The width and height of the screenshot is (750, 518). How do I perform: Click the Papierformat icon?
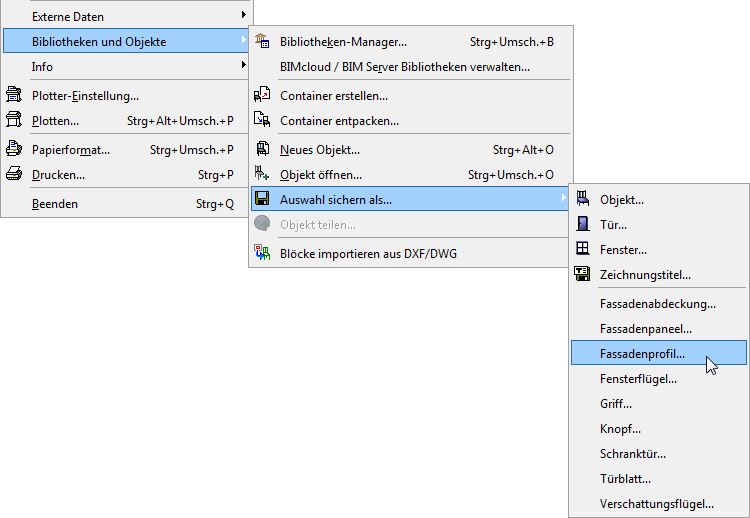(x=14, y=149)
